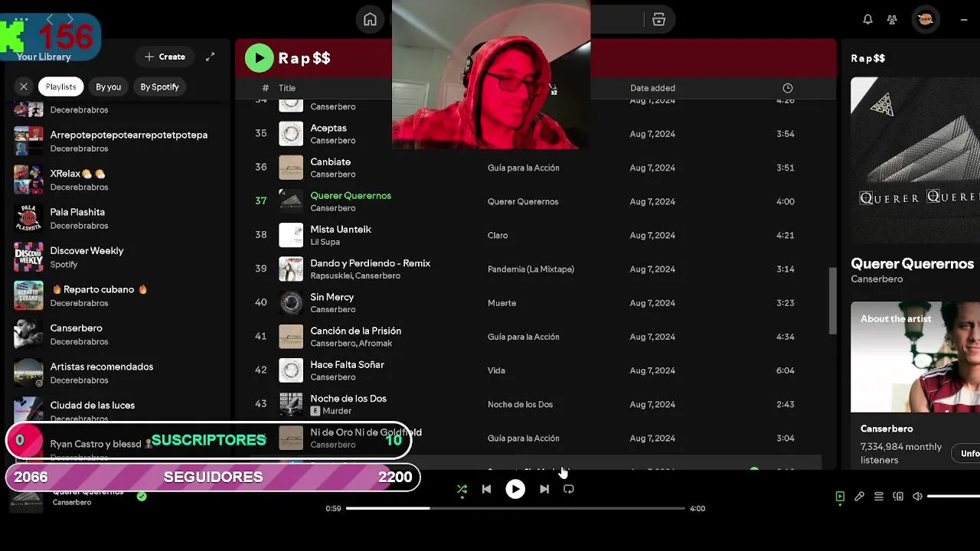Sort tracks by Date added column
980x551 pixels.
(x=652, y=88)
